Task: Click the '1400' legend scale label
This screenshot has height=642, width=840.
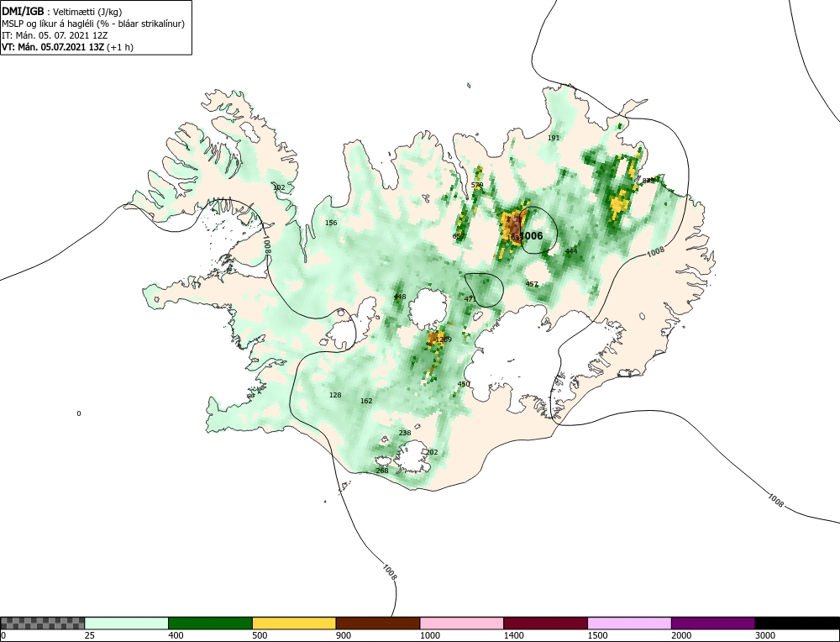Action: click(x=512, y=635)
